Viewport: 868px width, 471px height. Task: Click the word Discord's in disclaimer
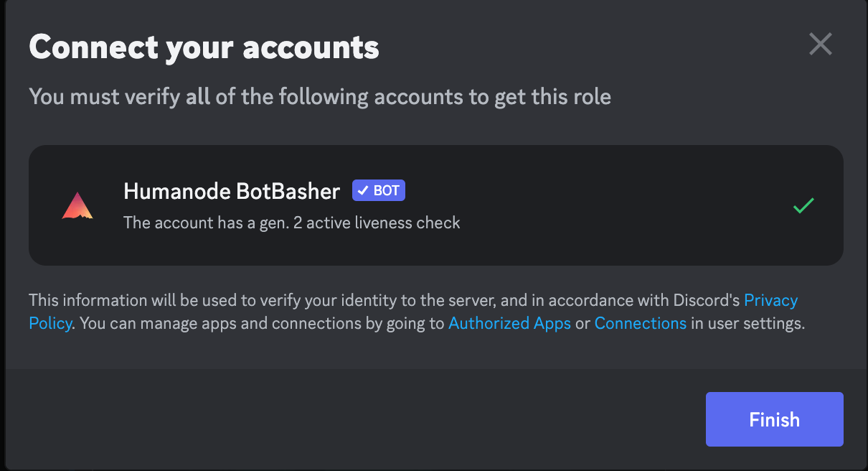tap(706, 299)
